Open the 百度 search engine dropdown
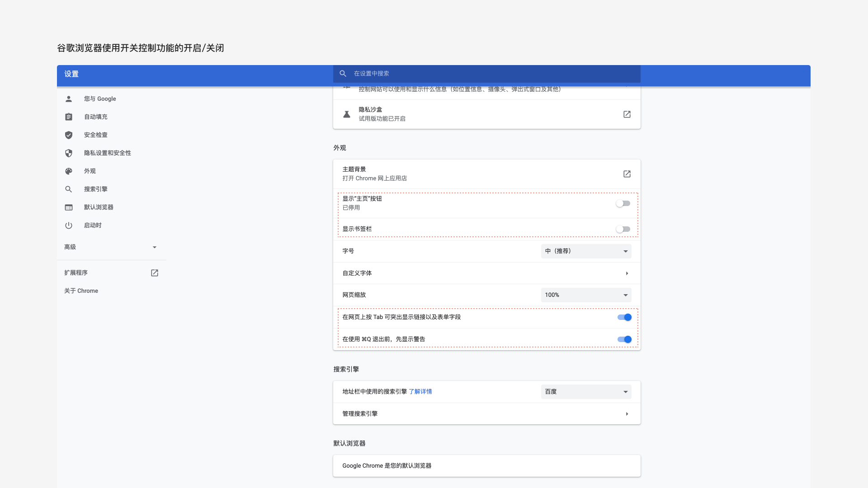This screenshot has height=488, width=868. [x=586, y=392]
